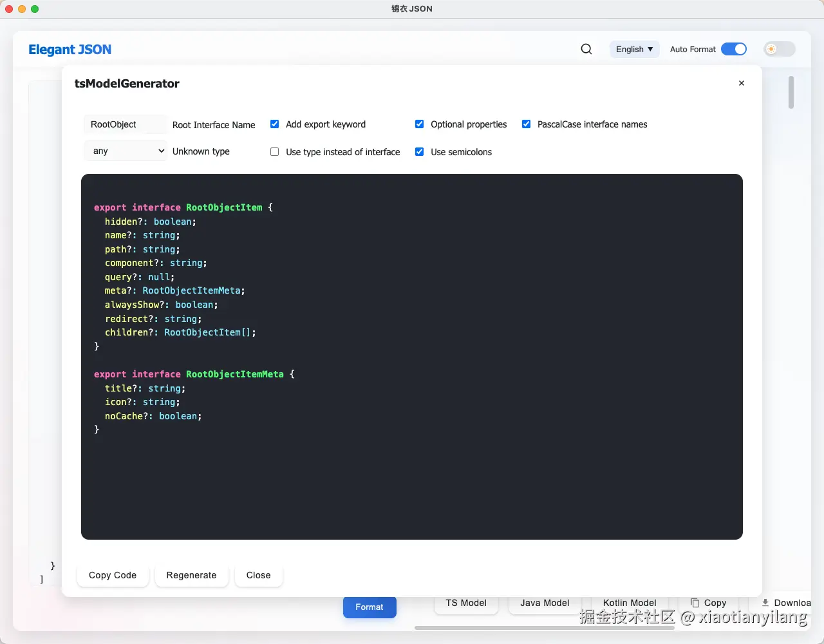Viewport: 824px width, 644px height.
Task: Open the English language dropdown
Action: pyautogui.click(x=635, y=49)
